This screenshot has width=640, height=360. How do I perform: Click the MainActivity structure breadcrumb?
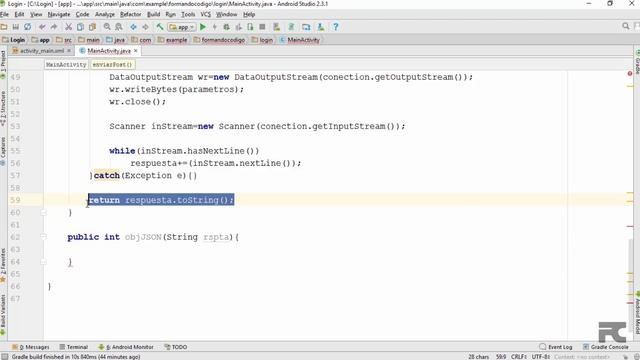(66, 64)
